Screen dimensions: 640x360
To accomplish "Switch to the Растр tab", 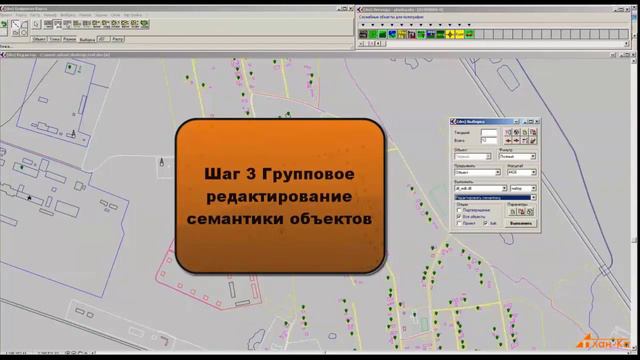I will coord(118,39).
